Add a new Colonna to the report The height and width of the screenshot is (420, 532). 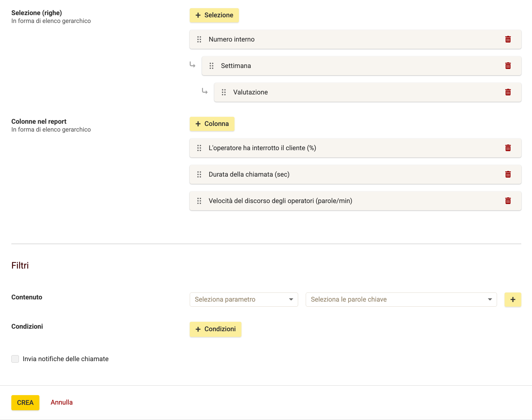(212, 124)
